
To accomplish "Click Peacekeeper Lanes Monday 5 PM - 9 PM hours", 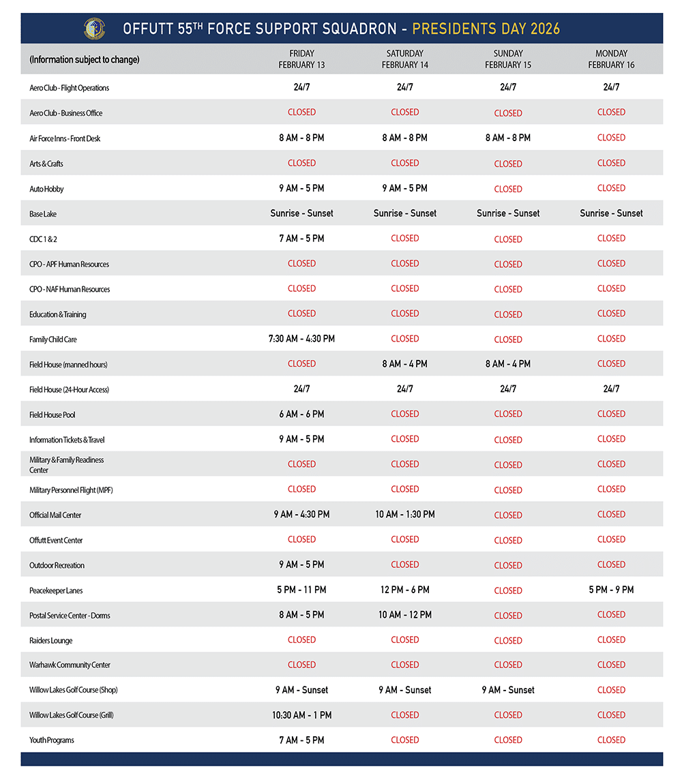I will click(x=611, y=590).
